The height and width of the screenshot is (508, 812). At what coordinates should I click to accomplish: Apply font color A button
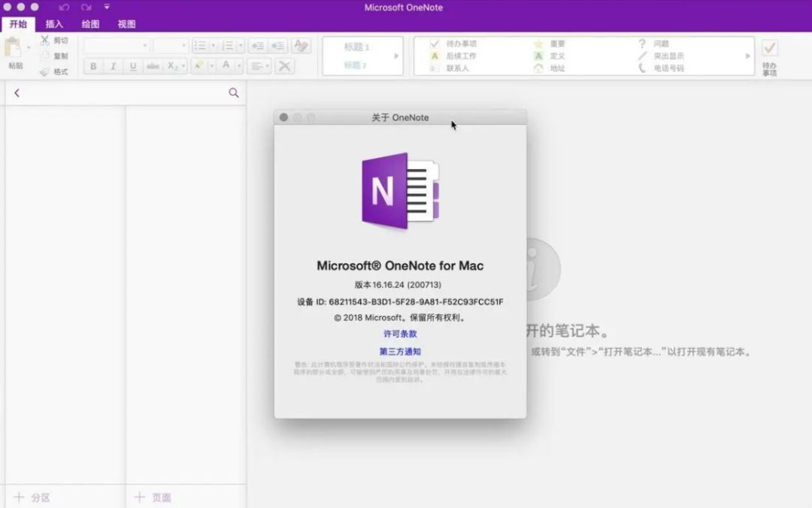(x=226, y=66)
